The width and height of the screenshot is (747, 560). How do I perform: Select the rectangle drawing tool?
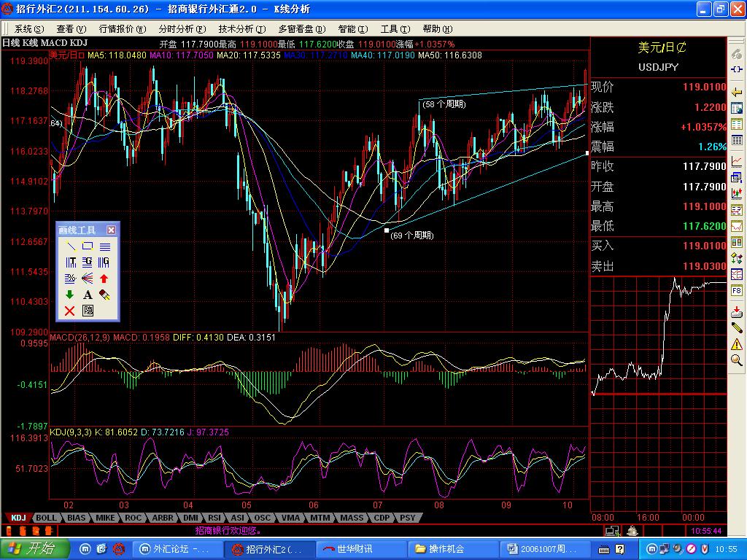(88, 246)
